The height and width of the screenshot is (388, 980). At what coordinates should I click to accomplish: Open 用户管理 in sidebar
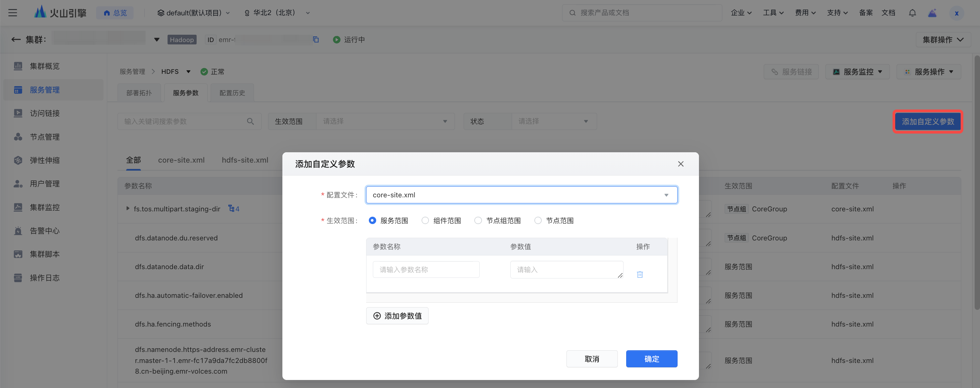(x=44, y=184)
